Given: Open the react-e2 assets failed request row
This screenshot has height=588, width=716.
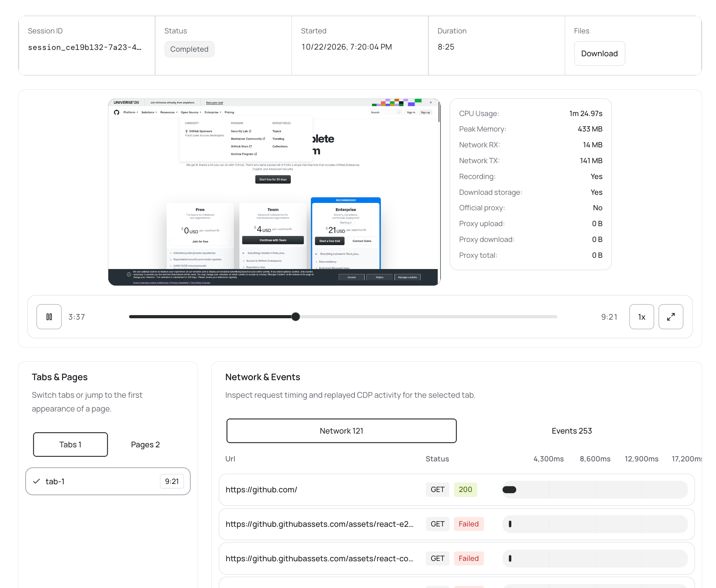Looking at the screenshot, I should [456, 524].
